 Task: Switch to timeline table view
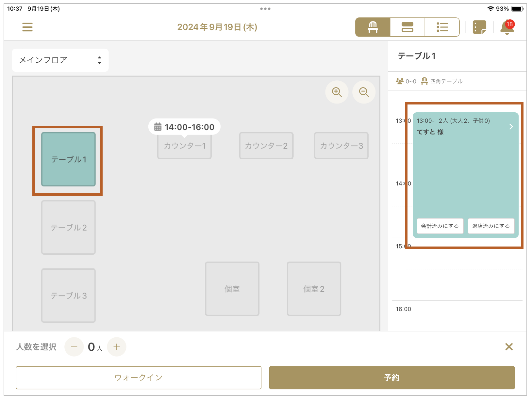tap(407, 27)
